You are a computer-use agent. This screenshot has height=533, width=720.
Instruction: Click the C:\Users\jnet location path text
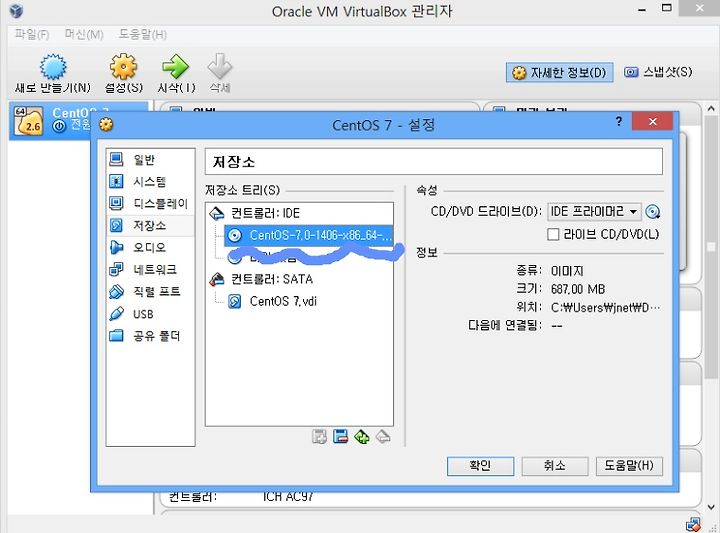click(605, 308)
